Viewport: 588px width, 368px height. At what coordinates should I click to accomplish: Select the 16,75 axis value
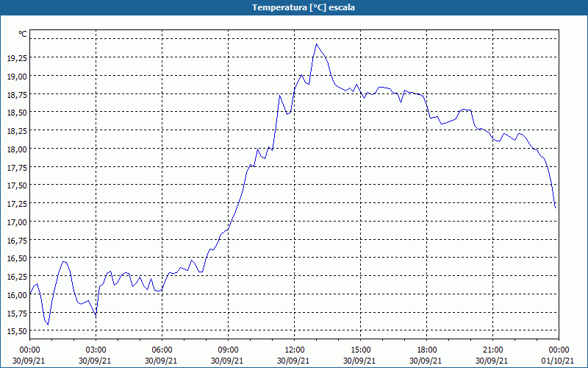click(x=17, y=241)
